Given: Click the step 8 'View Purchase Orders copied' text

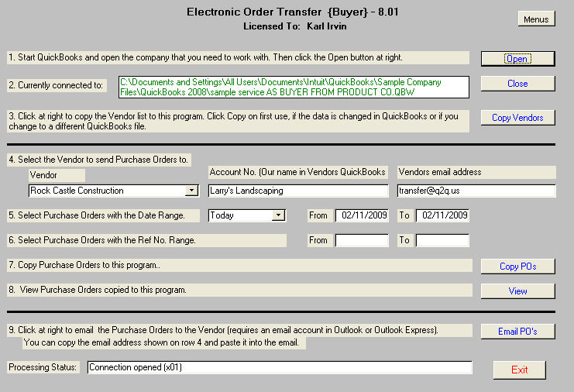Looking at the screenshot, I should pyautogui.click(x=239, y=290).
